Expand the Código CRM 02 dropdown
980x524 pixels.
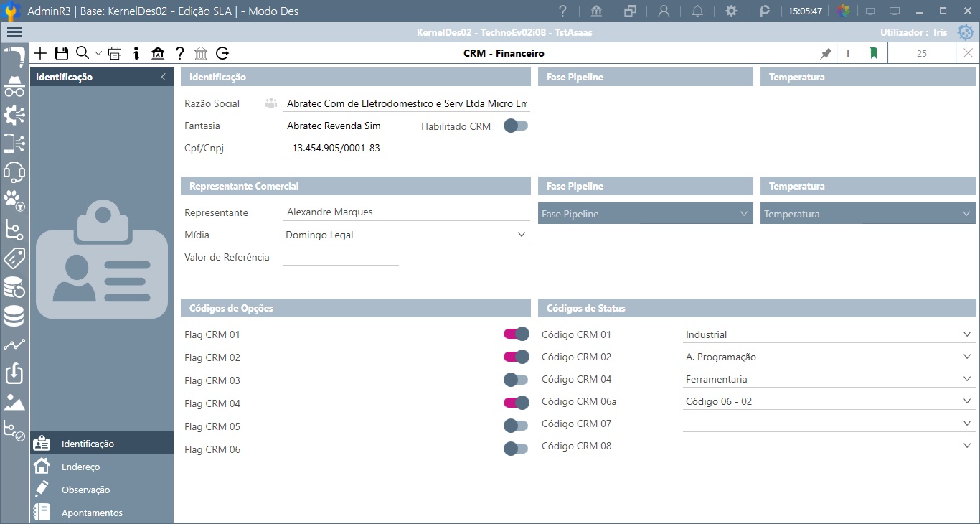(829, 357)
